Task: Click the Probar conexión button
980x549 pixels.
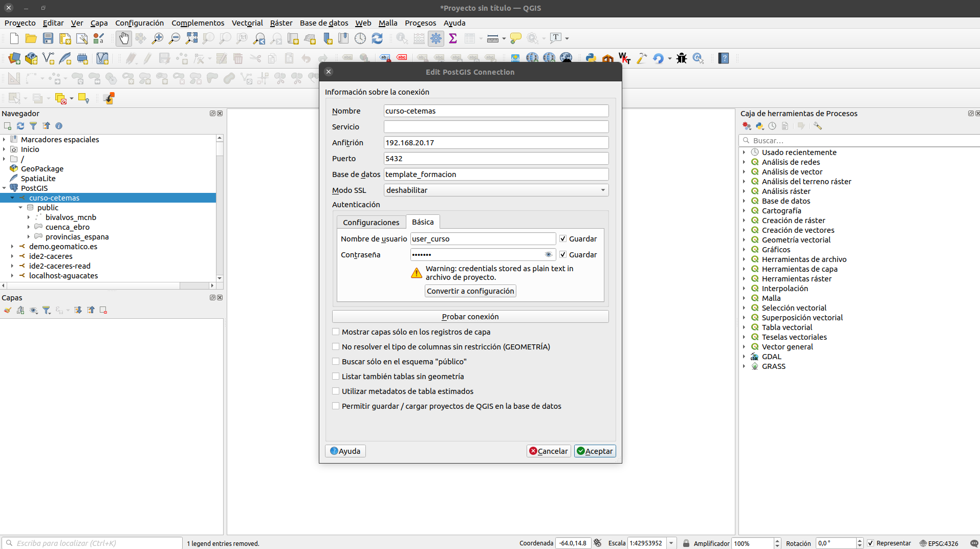Action: [470, 317]
